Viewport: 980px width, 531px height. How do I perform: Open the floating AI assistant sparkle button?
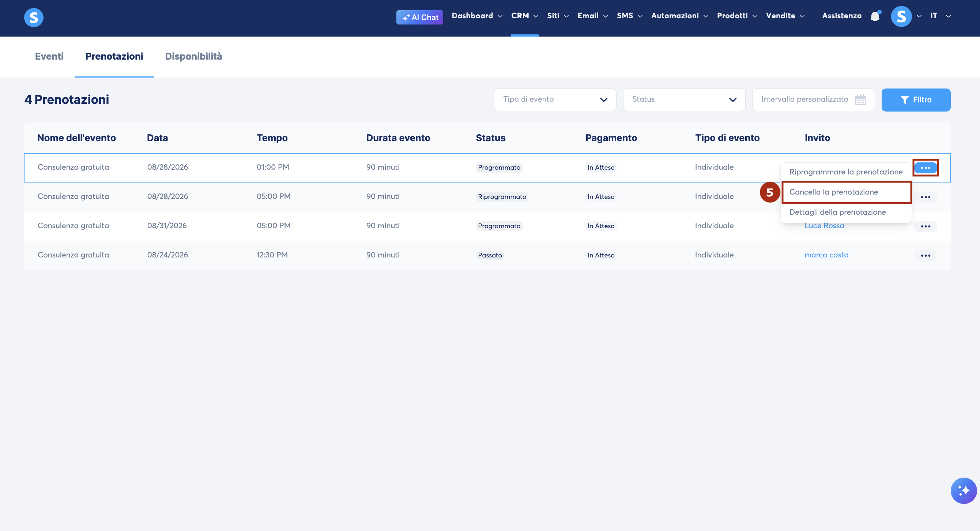point(963,491)
